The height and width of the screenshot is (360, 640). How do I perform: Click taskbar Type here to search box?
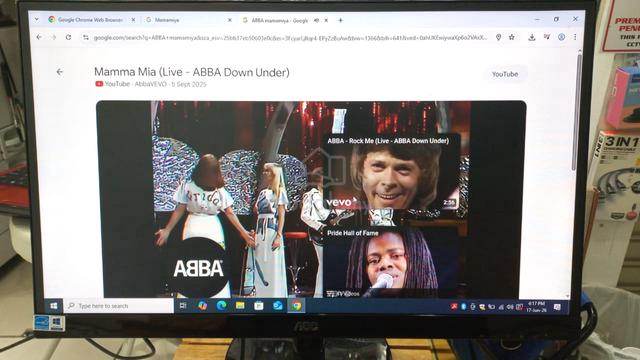click(x=118, y=306)
